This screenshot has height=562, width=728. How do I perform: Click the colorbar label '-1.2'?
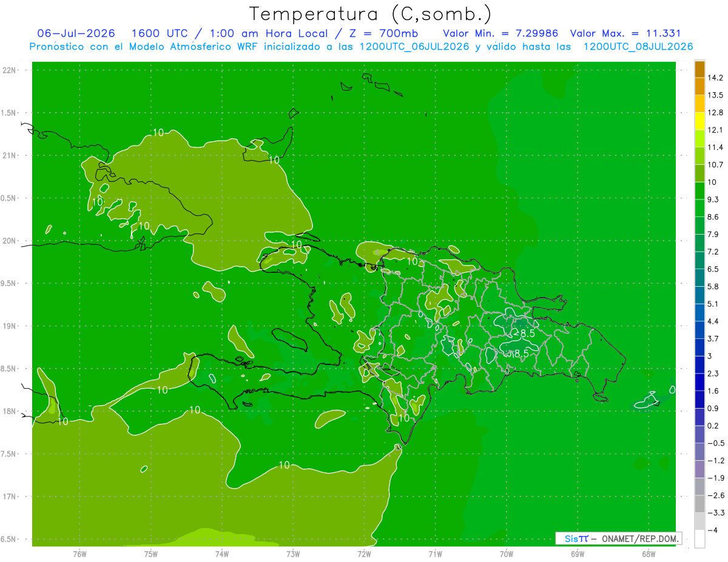716,460
